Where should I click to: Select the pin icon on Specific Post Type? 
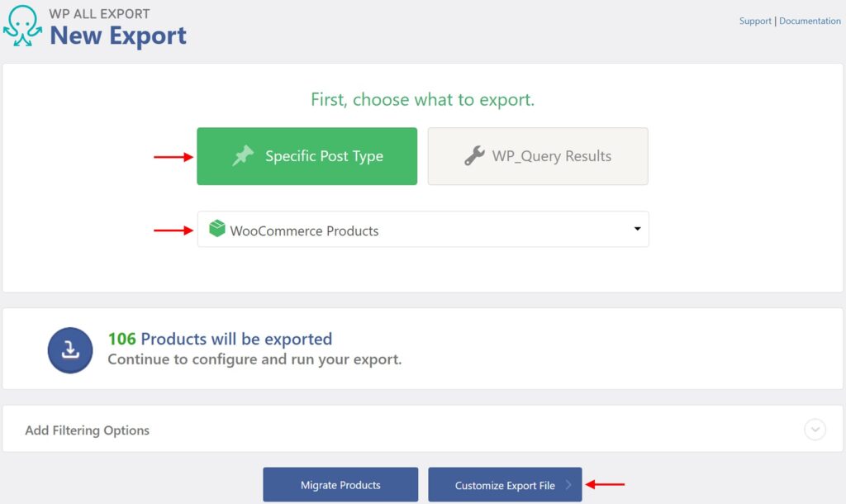pos(244,155)
